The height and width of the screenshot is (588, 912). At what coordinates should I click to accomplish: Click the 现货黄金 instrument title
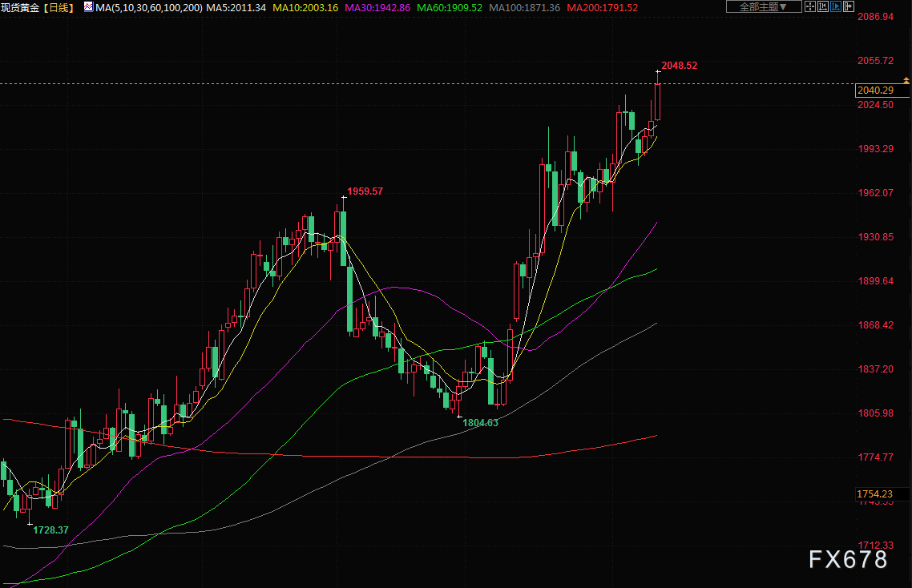pos(20,7)
